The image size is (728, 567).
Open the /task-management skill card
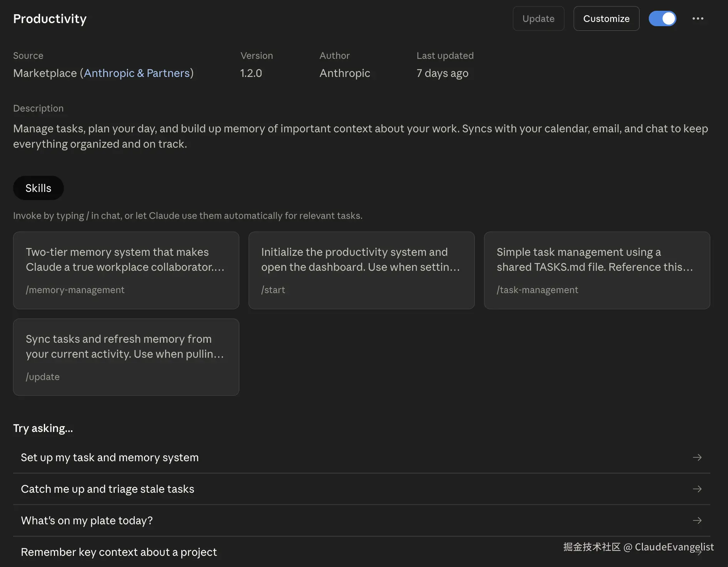pos(597,270)
